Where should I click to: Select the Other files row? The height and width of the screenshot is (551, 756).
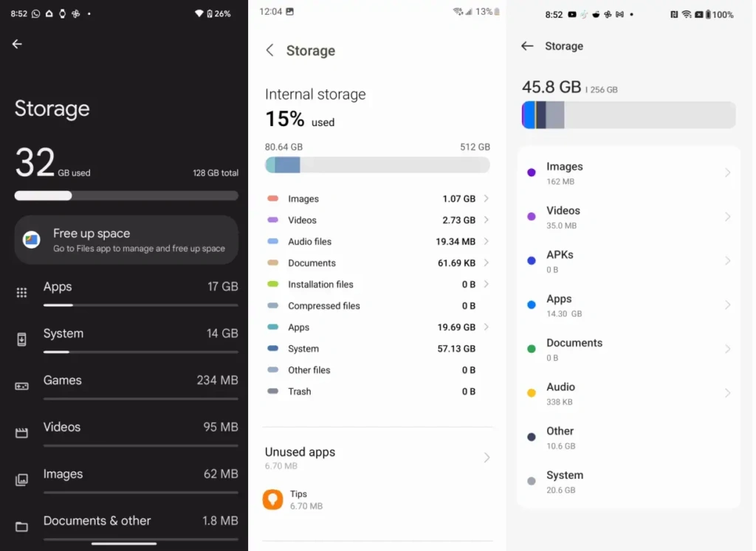pyautogui.click(x=377, y=370)
